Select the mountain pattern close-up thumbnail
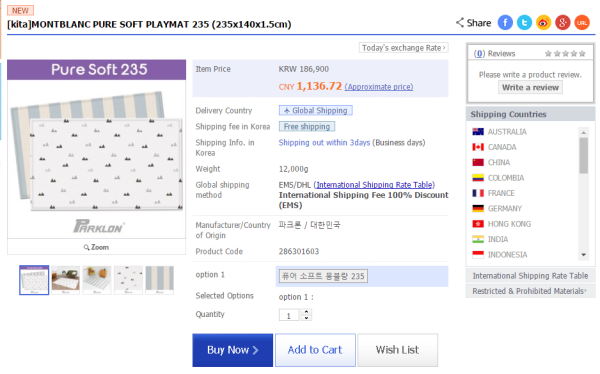Image resolution: width=600 pixels, height=374 pixels. coord(128,280)
